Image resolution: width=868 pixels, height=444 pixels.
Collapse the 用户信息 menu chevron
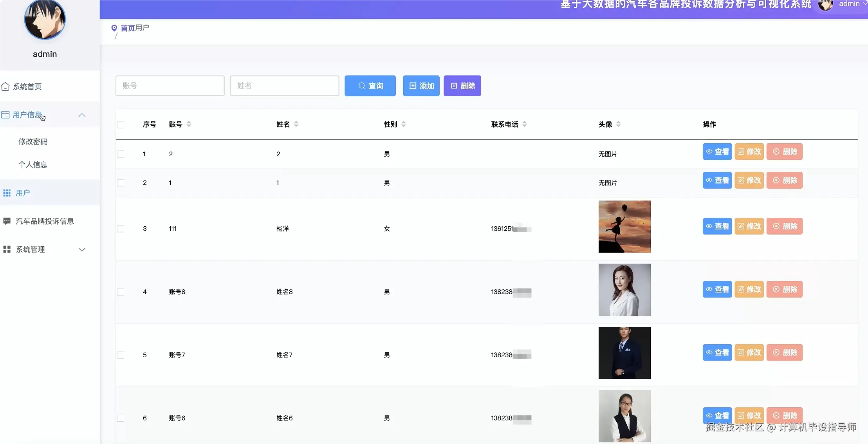pos(82,115)
